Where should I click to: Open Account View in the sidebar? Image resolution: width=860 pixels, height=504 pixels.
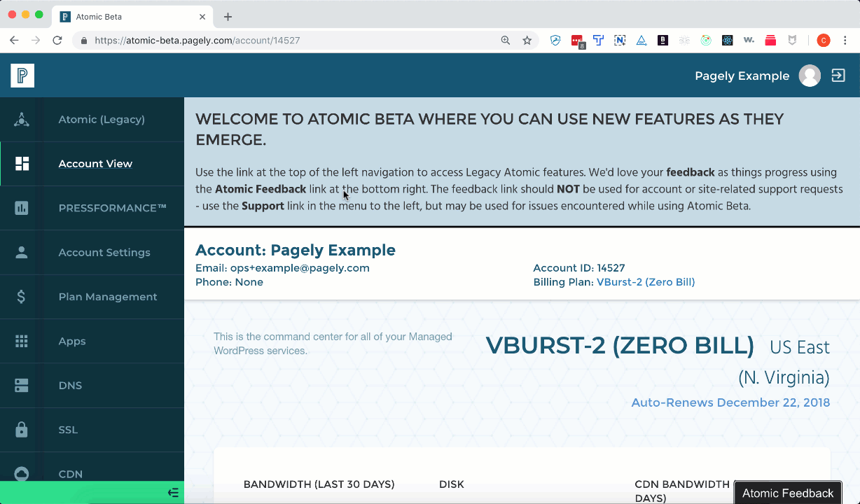pos(95,164)
